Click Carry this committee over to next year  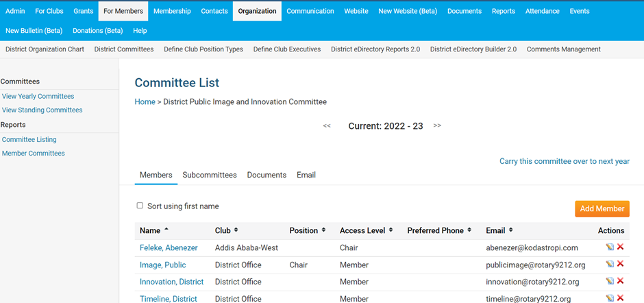pos(564,161)
